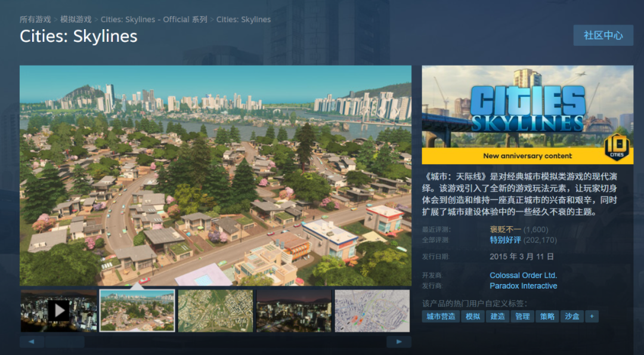Screen dimensions: 644x355
Task: Open the white district map thumbnail
Action: (372, 311)
